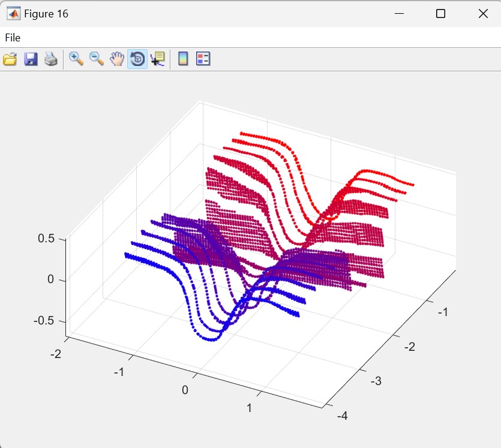Open the File menu

13,38
